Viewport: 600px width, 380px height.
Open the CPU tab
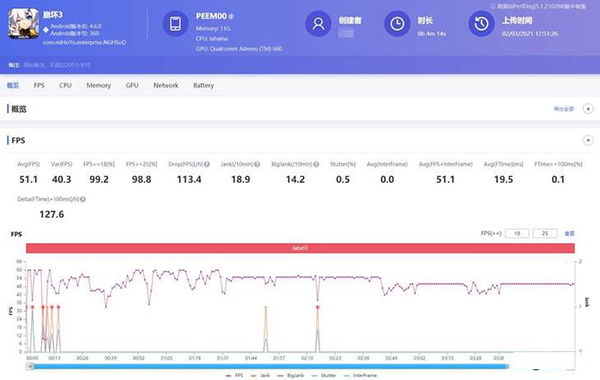click(65, 85)
